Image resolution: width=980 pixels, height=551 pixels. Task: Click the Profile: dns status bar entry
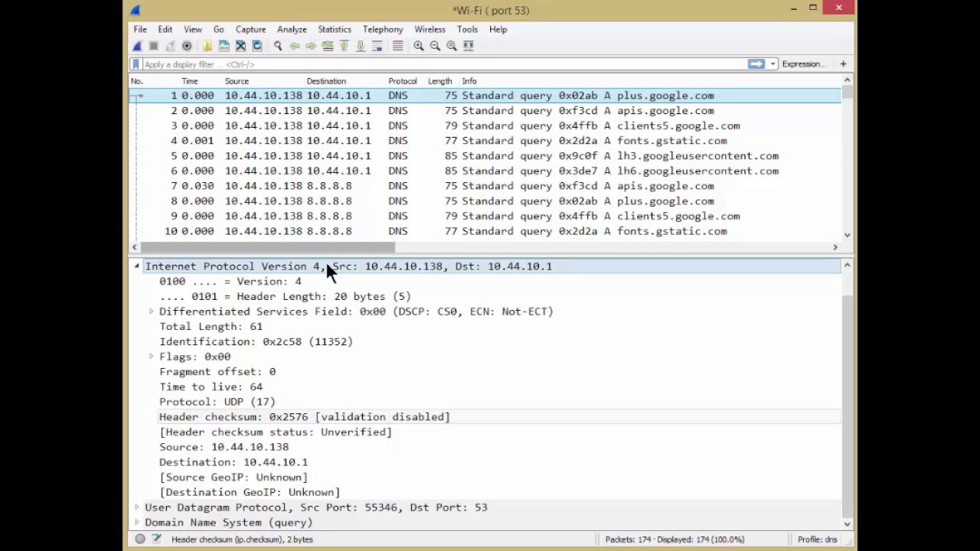tap(817, 539)
